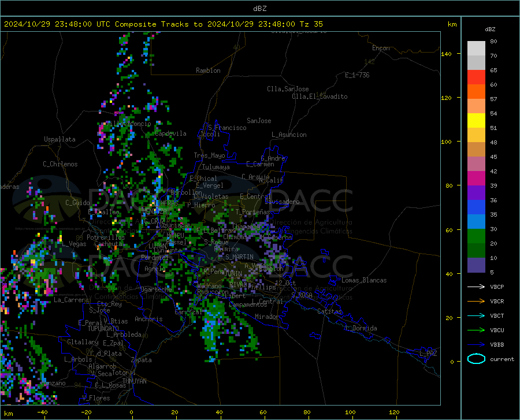
Task: Click the 'L_PAZ' map label
Action: pos(428,354)
